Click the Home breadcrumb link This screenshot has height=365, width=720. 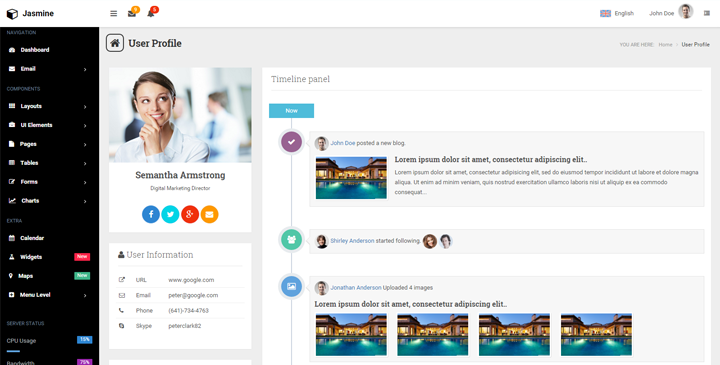665,45
